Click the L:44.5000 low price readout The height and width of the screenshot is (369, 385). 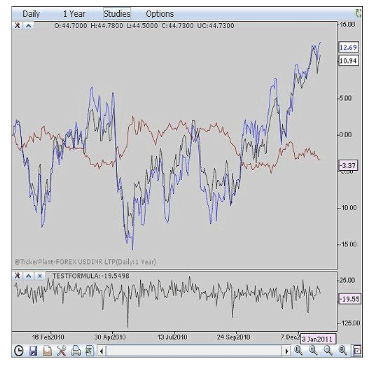142,26
